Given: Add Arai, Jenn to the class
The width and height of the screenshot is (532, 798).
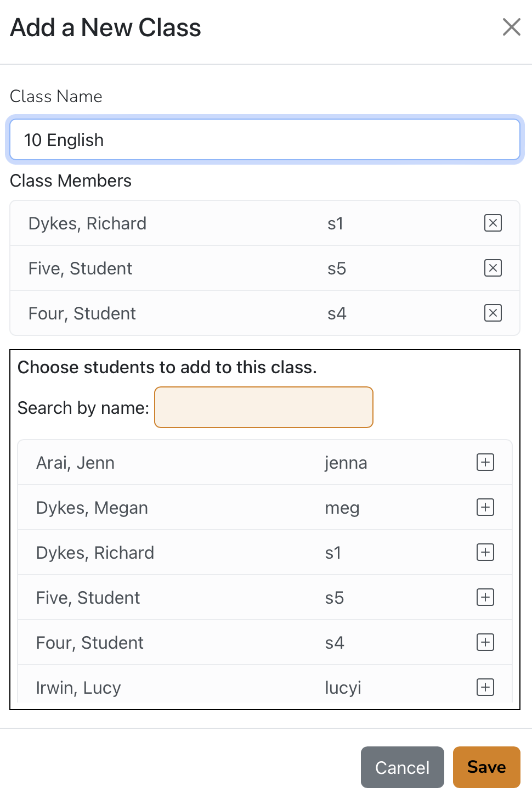Looking at the screenshot, I should 485,463.
